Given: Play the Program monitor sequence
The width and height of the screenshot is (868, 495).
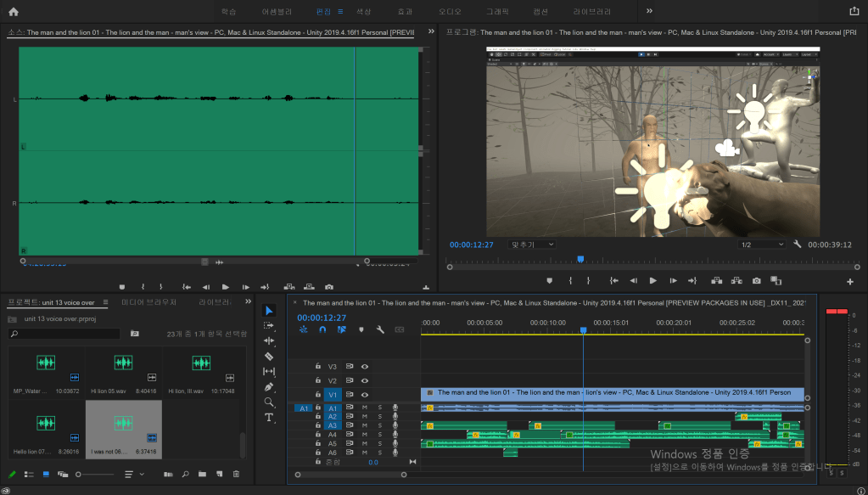Looking at the screenshot, I should [652, 281].
